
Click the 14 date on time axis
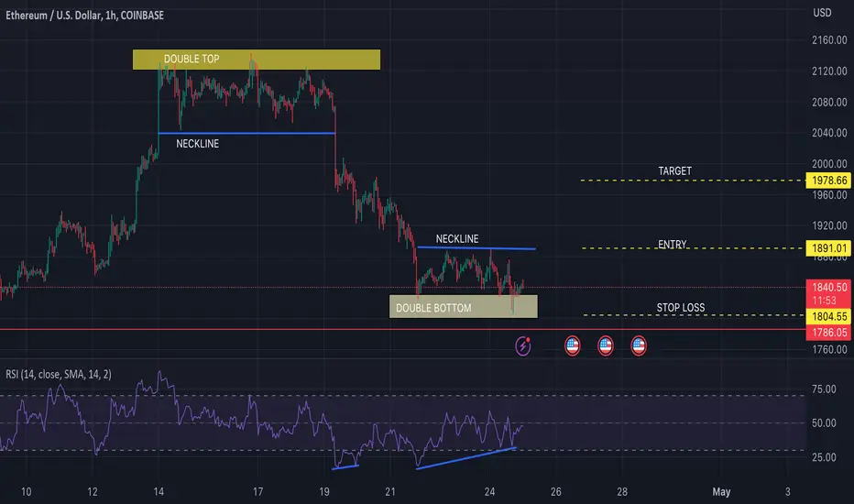point(159,492)
